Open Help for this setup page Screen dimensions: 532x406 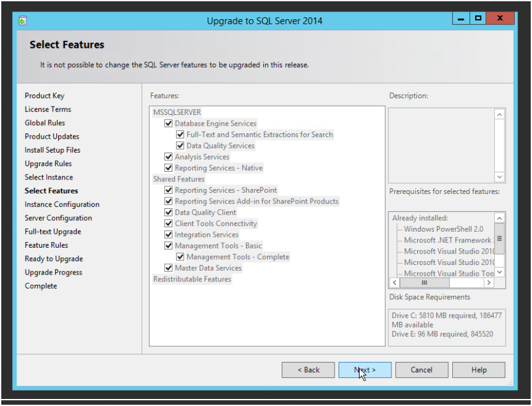point(478,370)
